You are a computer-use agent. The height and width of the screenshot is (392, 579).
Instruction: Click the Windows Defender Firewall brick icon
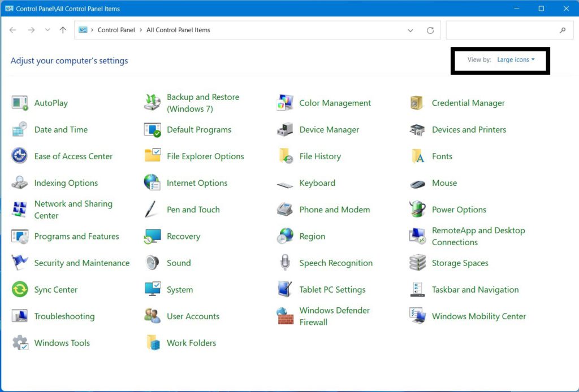coord(285,316)
